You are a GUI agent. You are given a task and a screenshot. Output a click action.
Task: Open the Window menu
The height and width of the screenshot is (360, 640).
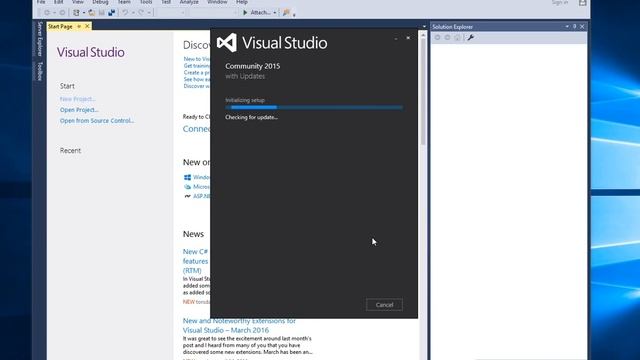click(217, 2)
